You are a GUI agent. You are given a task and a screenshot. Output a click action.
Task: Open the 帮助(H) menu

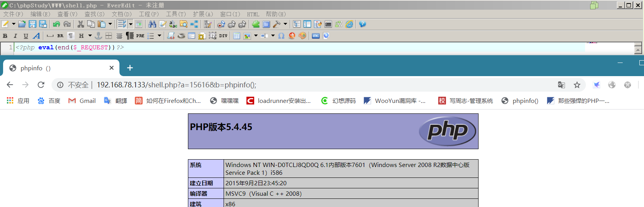click(x=276, y=14)
